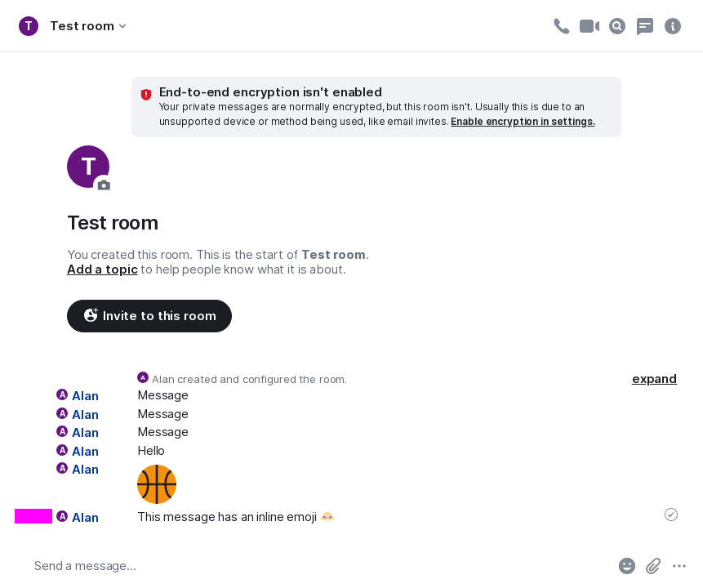Image resolution: width=703 pixels, height=588 pixels.
Task: Click the basketball emoji message
Action: tap(157, 484)
